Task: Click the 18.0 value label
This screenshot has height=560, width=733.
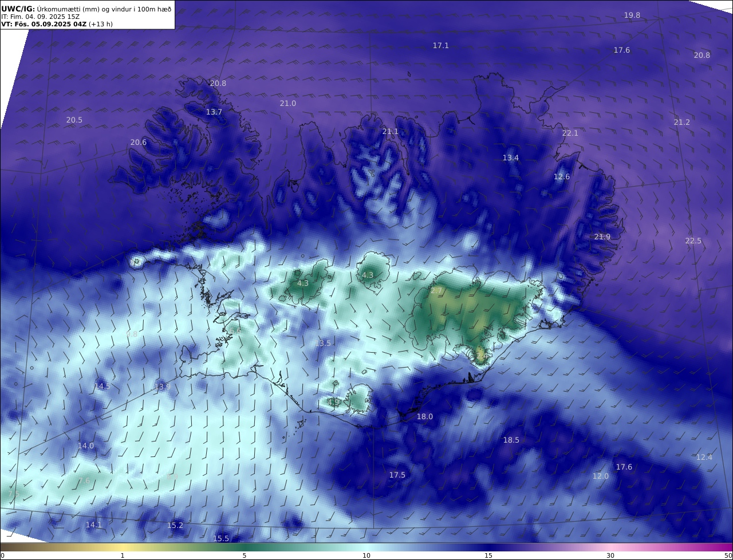Action: pyautogui.click(x=425, y=417)
